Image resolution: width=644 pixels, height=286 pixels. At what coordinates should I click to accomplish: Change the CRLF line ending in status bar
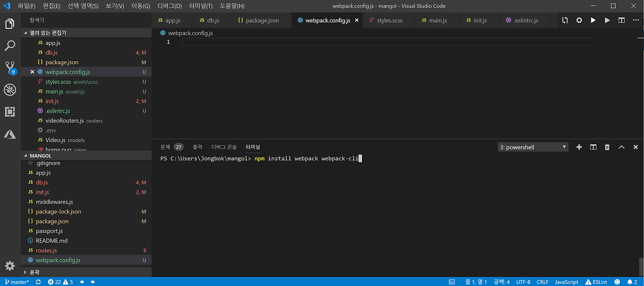click(542, 282)
